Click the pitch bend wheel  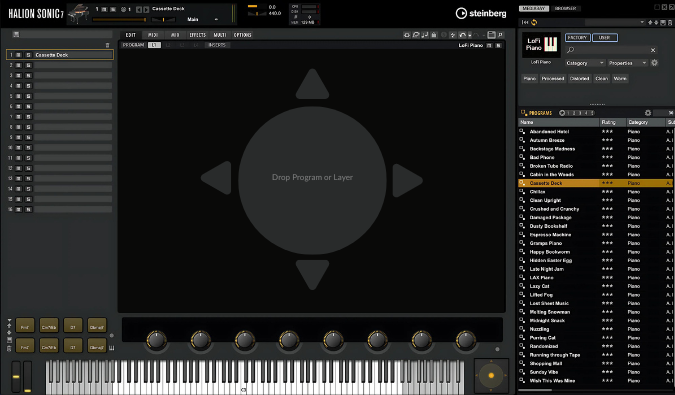point(16,377)
